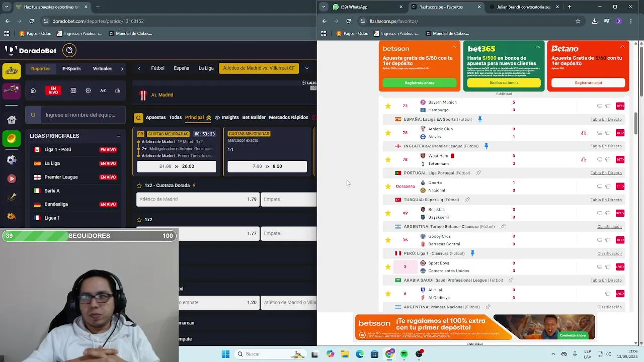Open the red EN VIVO live button
644x362 pixels.
point(53,90)
